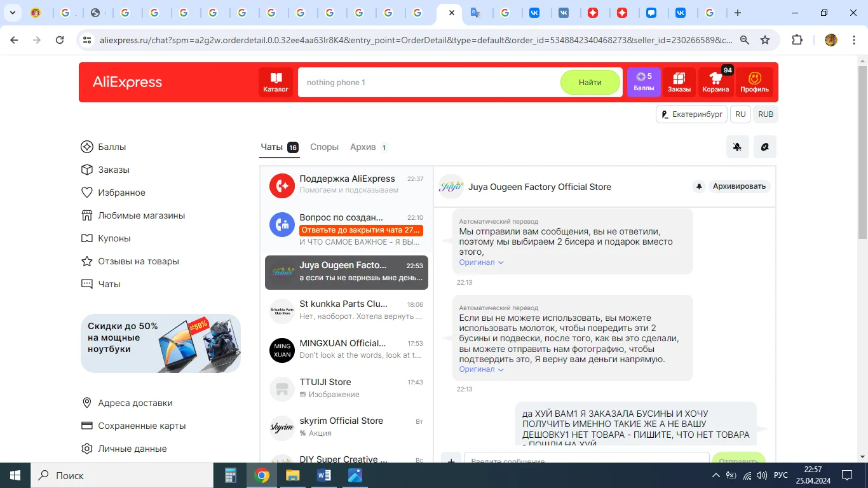This screenshot has width=868, height=488.
Task: Open Отзывы на товары in sidebar
Action: 130,261
